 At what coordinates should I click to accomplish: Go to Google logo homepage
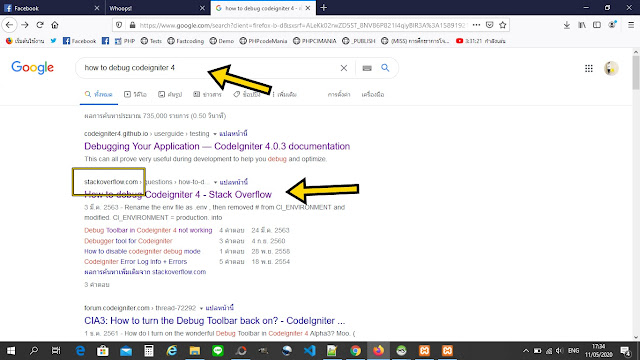tap(33, 68)
